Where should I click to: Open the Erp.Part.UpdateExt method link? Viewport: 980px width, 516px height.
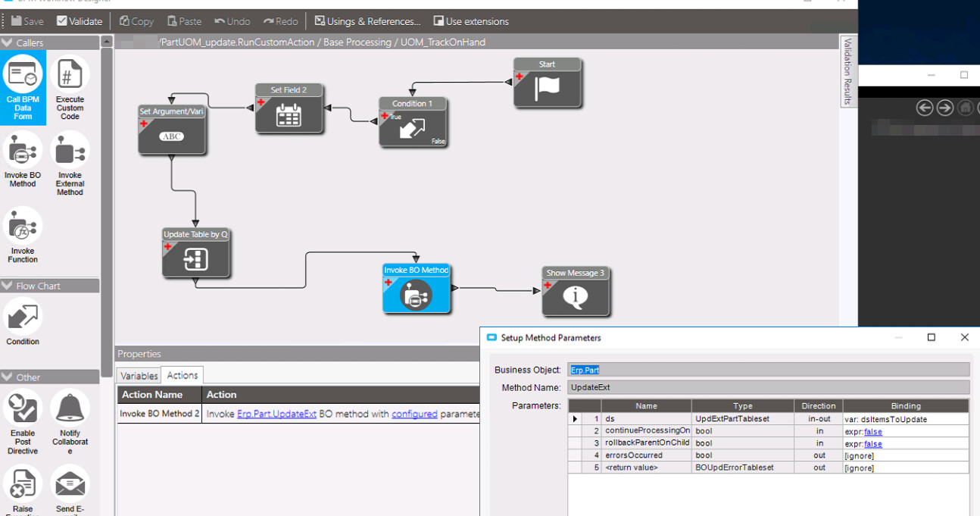(276, 414)
